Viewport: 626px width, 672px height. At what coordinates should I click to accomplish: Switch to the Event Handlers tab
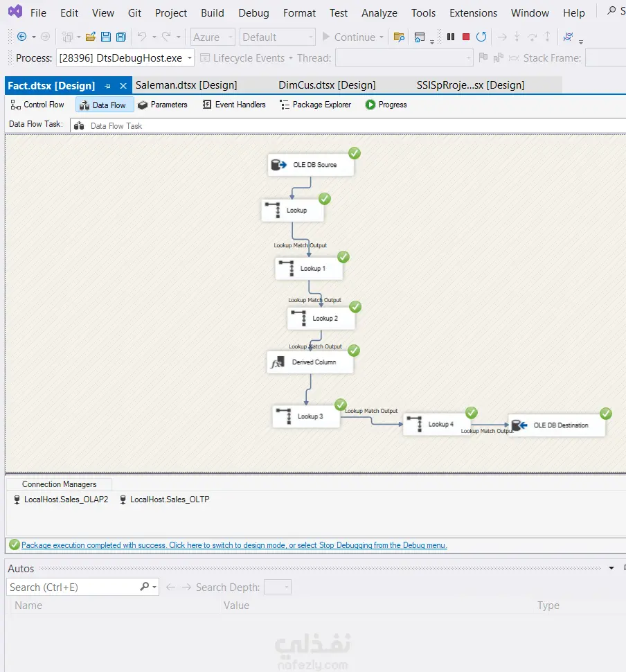(234, 105)
